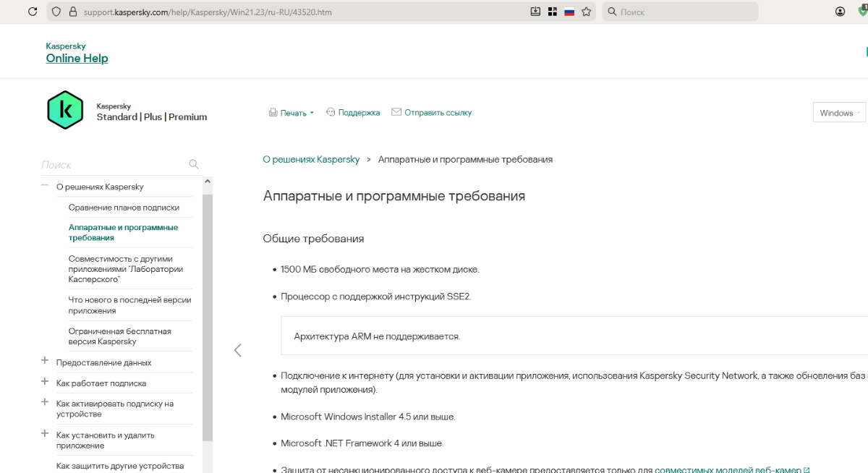Image resolution: width=868 pixels, height=473 pixels.
Task: Click the note Архитектура ARM не поддерживается
Action: [x=377, y=336]
